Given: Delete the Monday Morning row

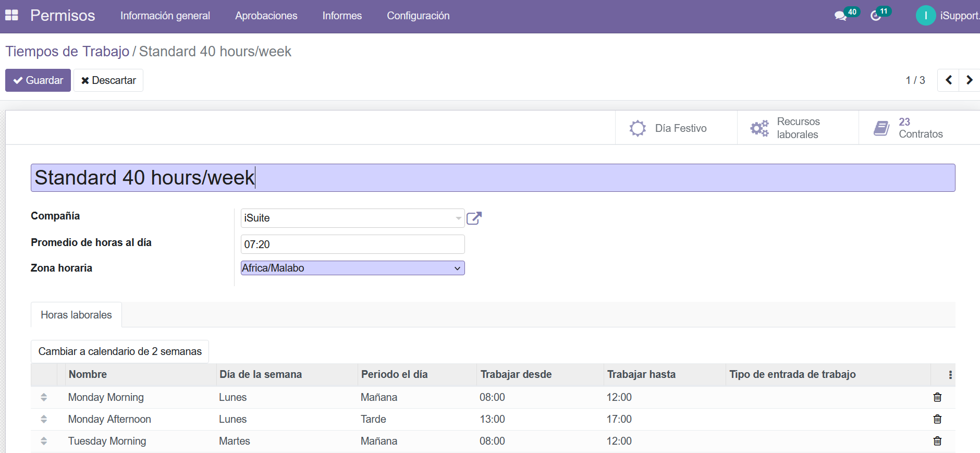Looking at the screenshot, I should coord(937,397).
